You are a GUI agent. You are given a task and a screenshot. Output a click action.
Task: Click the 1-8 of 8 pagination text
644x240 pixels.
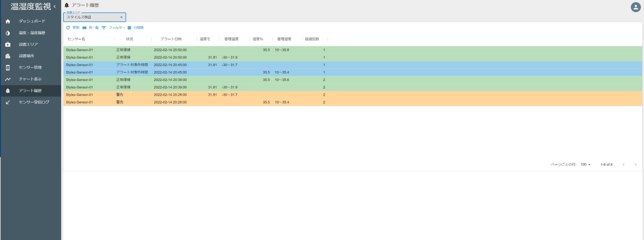click(606, 165)
